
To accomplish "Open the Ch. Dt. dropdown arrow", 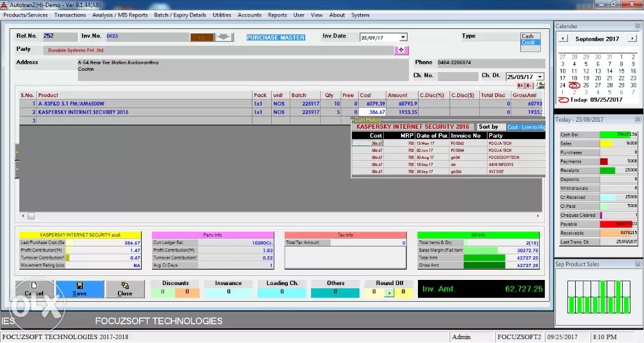I will point(540,77).
